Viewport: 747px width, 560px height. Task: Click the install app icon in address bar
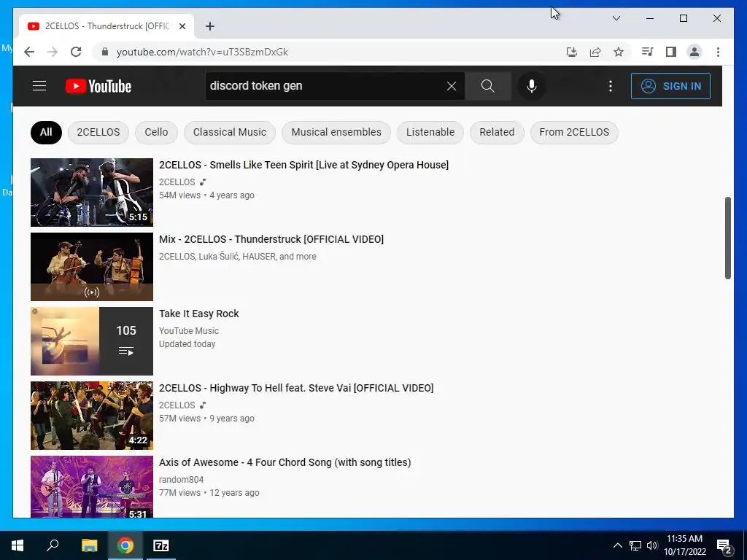[x=572, y=52]
